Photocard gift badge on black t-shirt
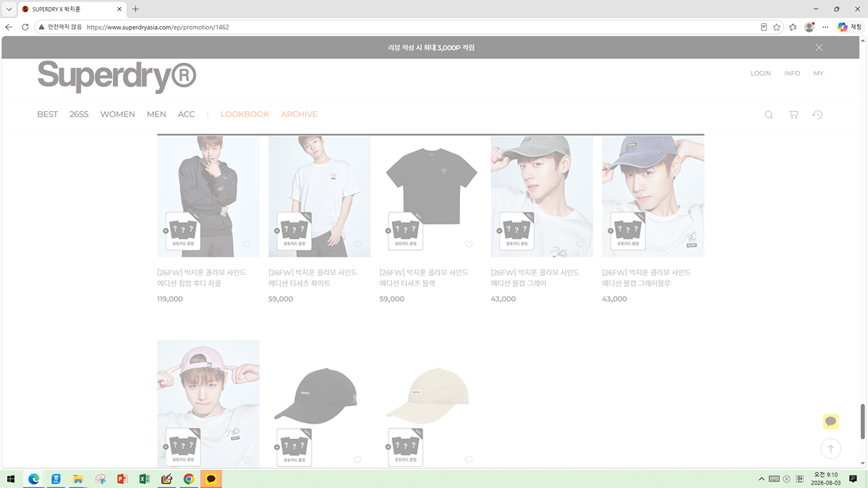 click(x=405, y=231)
